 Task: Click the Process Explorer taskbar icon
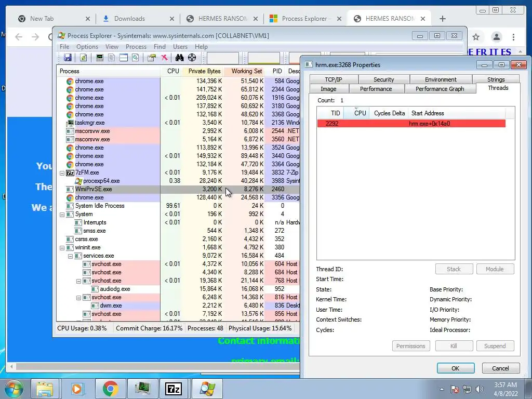click(x=207, y=389)
